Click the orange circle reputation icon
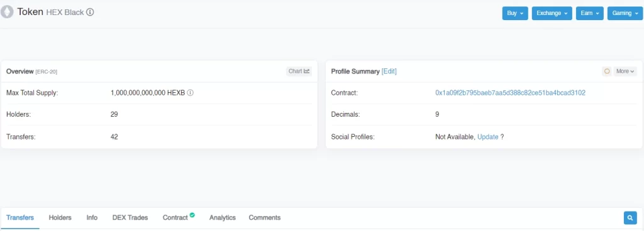This screenshot has width=644, height=231. coord(607,72)
